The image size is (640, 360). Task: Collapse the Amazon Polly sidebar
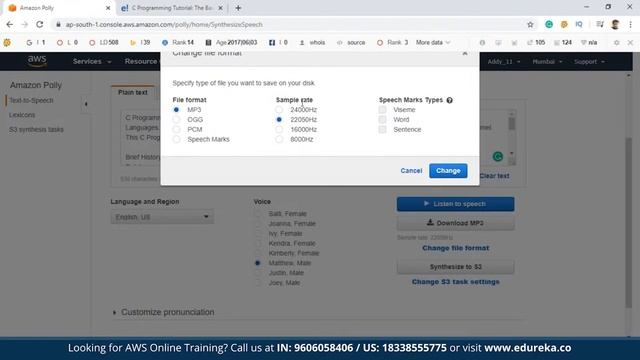(86, 104)
